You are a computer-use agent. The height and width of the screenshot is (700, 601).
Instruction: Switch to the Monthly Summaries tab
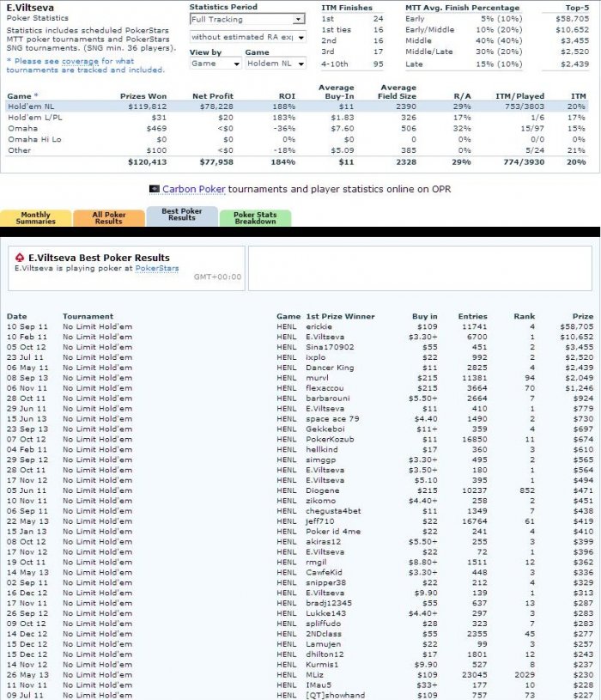(36, 218)
